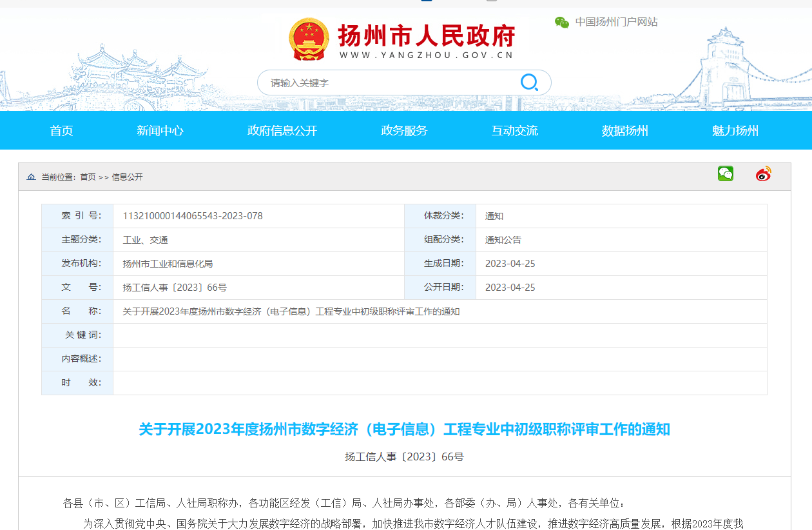
Task: Click the red Weibo share icon
Action: [763, 174]
